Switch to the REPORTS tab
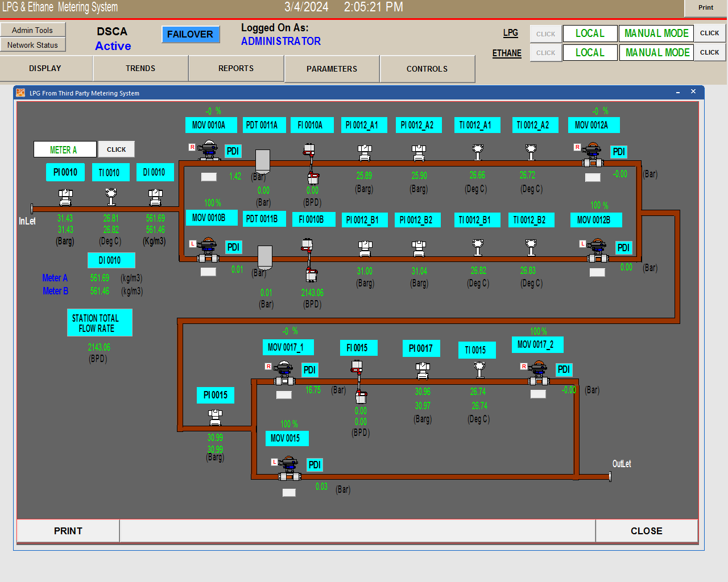The width and height of the screenshot is (728, 582). (x=236, y=69)
